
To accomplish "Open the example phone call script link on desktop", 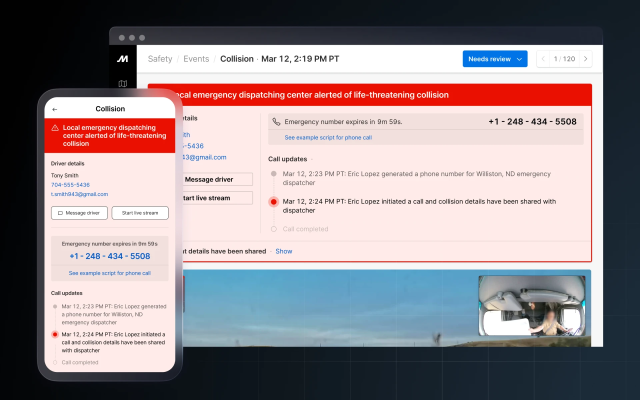I will pos(329,137).
